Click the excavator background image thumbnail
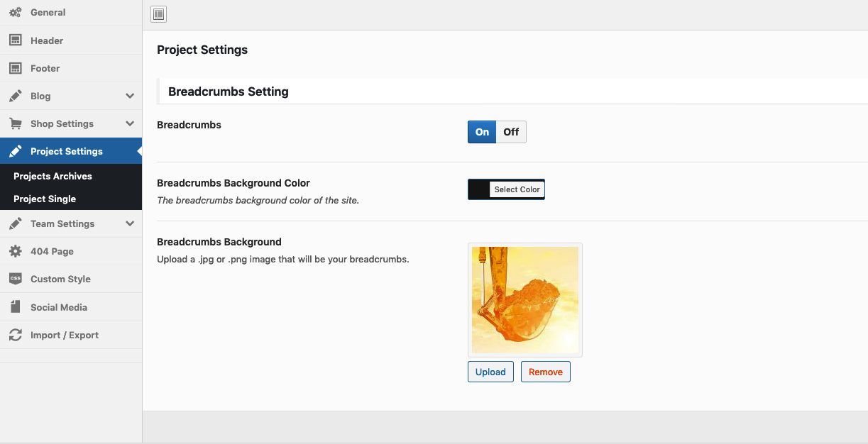 pyautogui.click(x=525, y=300)
